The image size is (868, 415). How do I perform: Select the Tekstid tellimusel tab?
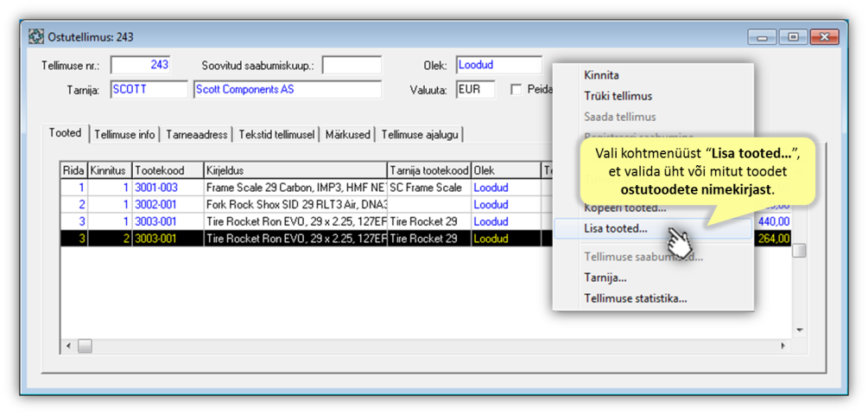(x=276, y=135)
